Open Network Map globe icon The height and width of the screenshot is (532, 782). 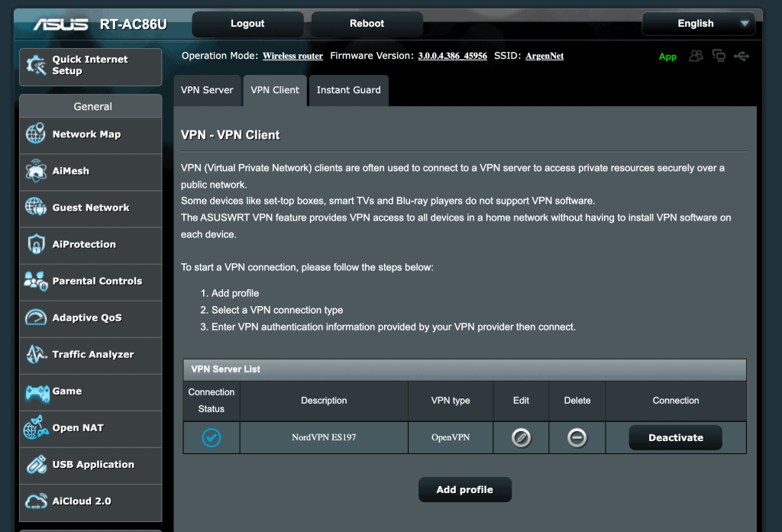(36, 134)
